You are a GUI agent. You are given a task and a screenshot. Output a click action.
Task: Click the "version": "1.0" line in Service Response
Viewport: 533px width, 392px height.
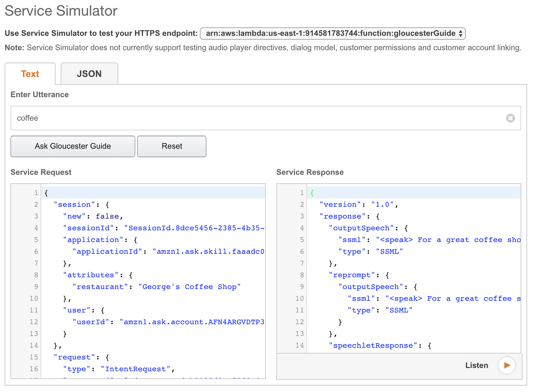[359, 205]
